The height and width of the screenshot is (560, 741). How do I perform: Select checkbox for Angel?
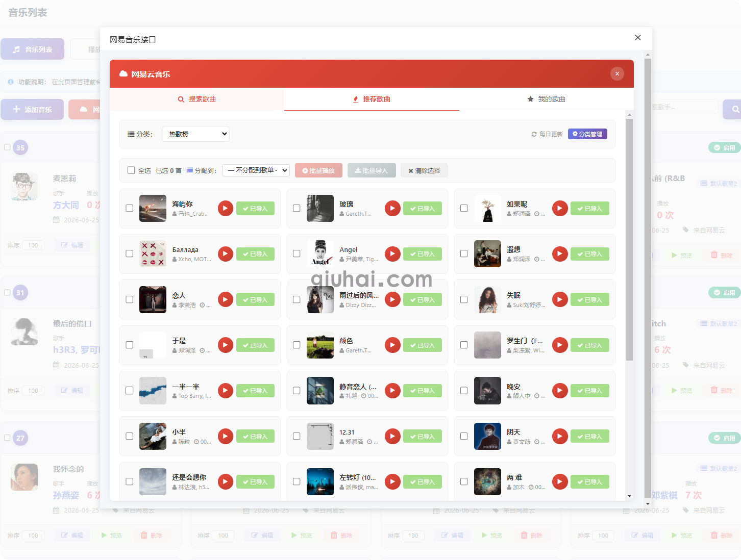297,253
